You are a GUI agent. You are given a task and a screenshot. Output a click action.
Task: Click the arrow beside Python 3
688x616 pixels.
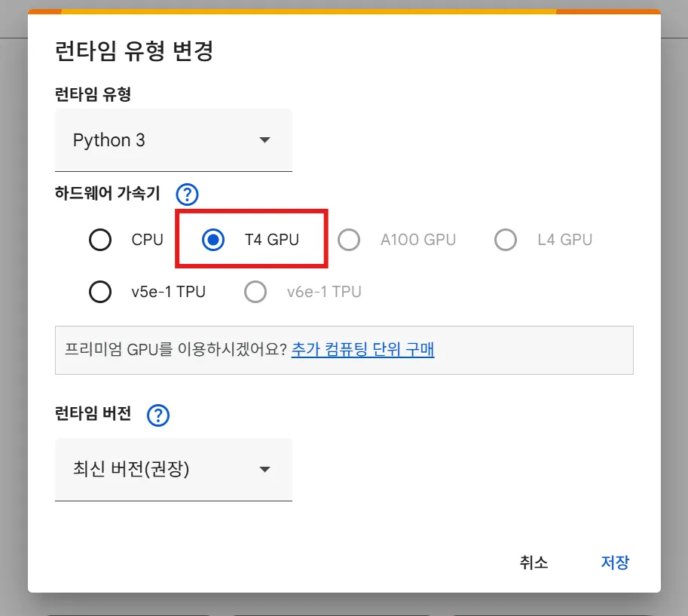(x=264, y=140)
